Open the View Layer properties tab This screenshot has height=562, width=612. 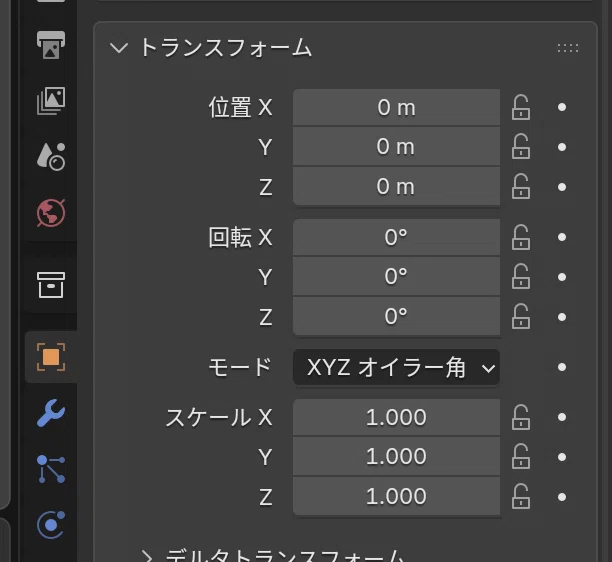[51, 101]
